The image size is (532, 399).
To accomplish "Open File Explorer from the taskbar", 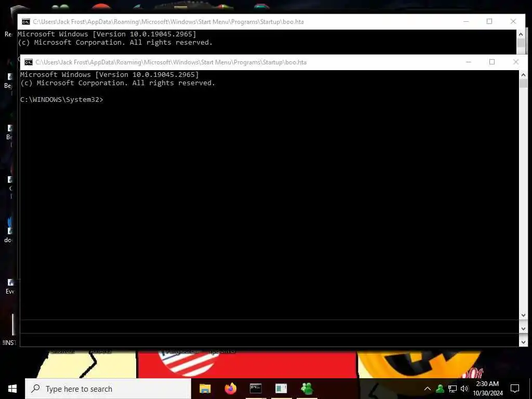I will (x=205, y=389).
